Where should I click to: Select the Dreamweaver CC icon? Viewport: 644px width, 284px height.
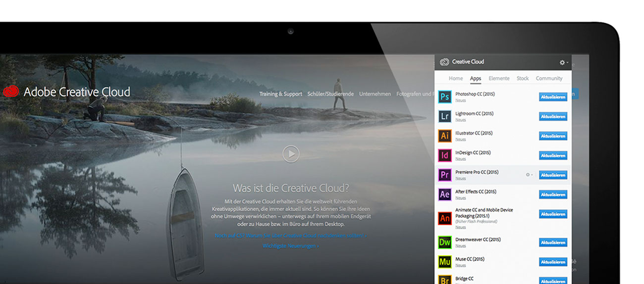click(444, 242)
